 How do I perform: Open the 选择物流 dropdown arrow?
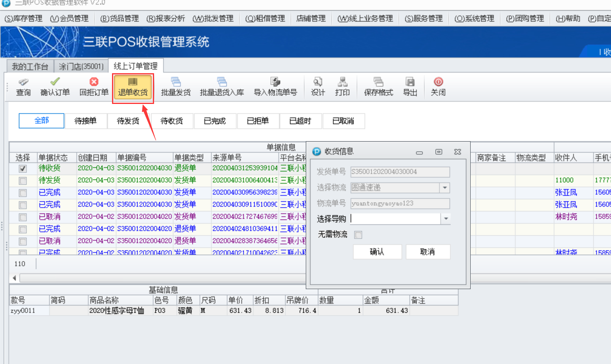pos(445,188)
